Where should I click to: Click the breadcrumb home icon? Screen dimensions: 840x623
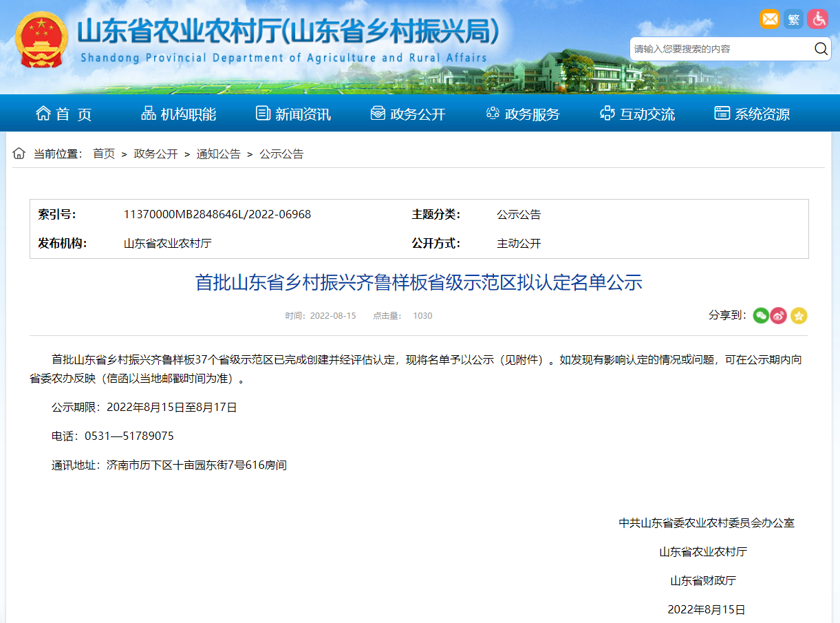(19, 153)
